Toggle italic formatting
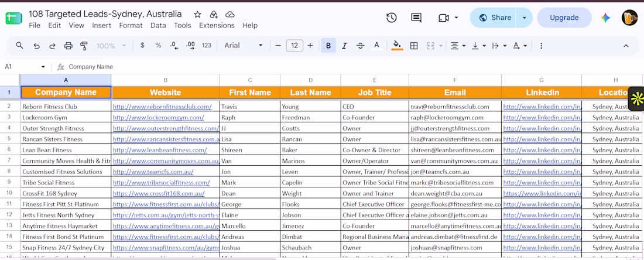This screenshot has width=644, height=260. pos(344,46)
